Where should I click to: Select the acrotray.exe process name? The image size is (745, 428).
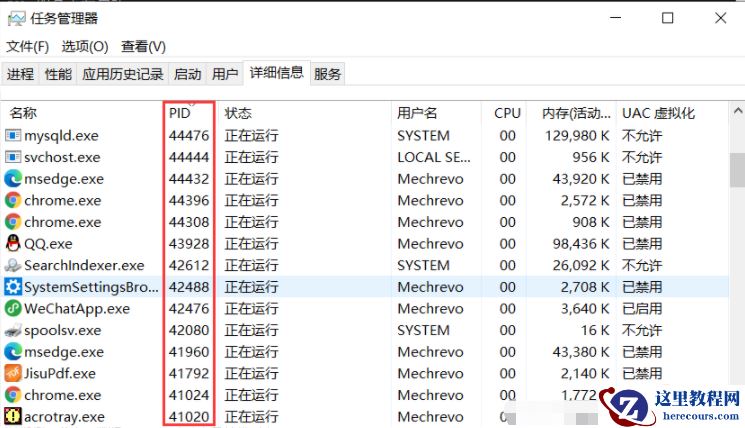64,417
